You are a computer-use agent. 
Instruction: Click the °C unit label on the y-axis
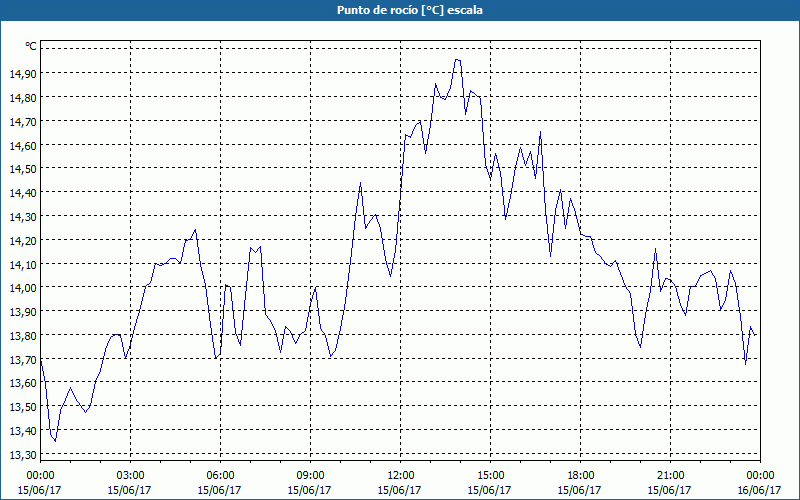(x=31, y=46)
